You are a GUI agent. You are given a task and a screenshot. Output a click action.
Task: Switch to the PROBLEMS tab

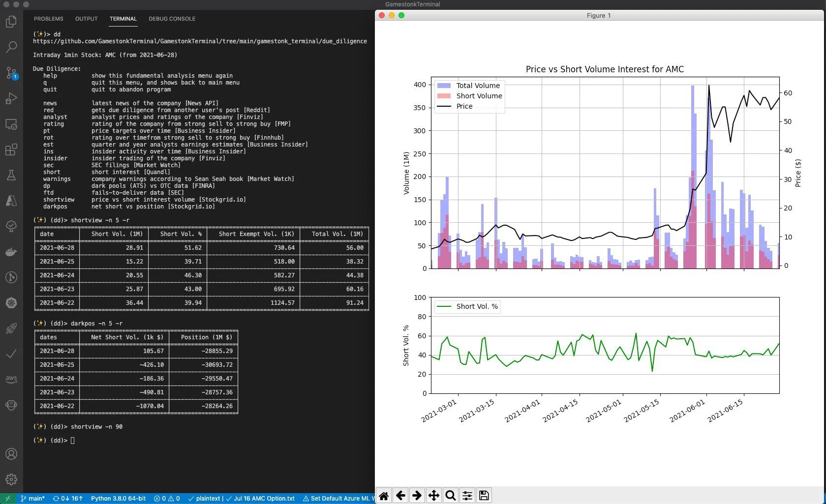(48, 19)
